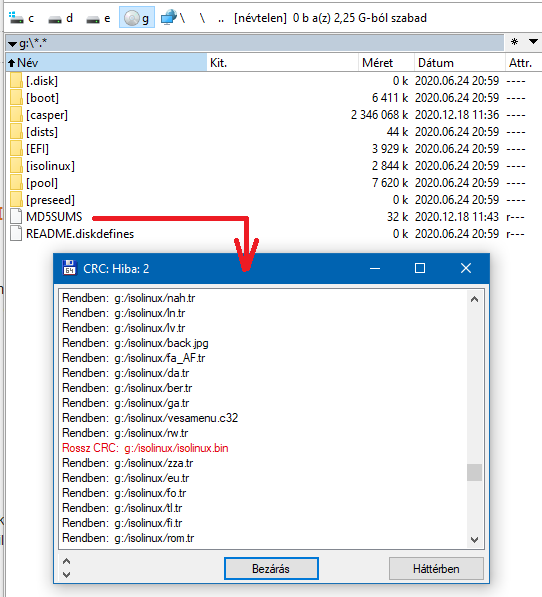Select the [boot] folder icon
The height and width of the screenshot is (597, 542).
[16, 98]
